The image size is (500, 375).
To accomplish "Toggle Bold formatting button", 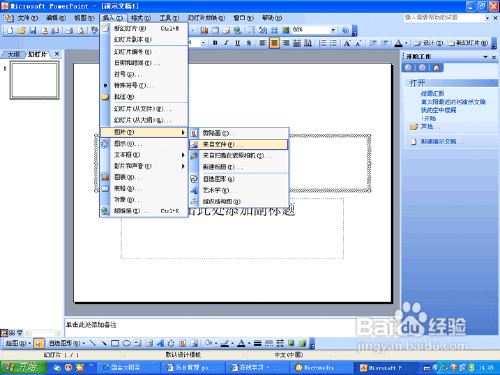I will pyautogui.click(x=215, y=43).
